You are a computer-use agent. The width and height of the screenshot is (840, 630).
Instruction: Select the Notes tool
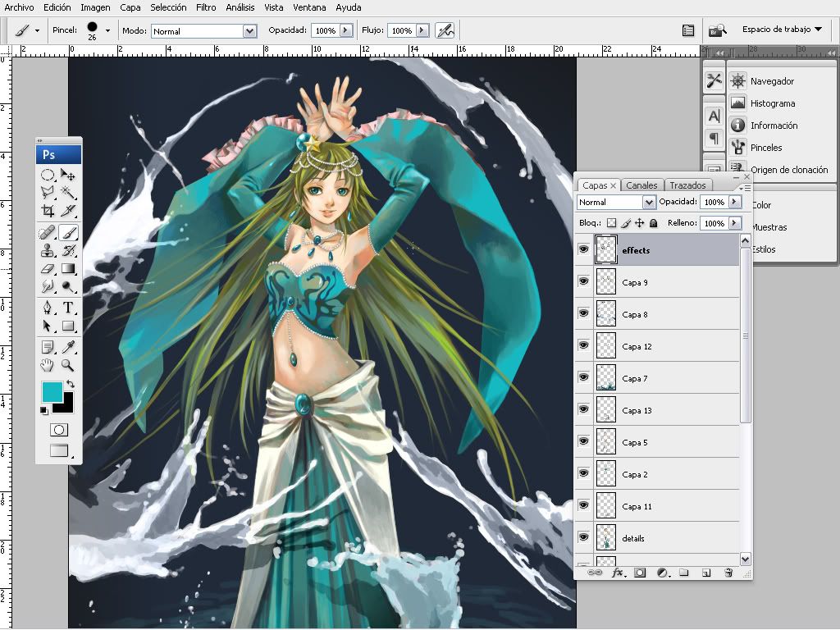(x=48, y=347)
